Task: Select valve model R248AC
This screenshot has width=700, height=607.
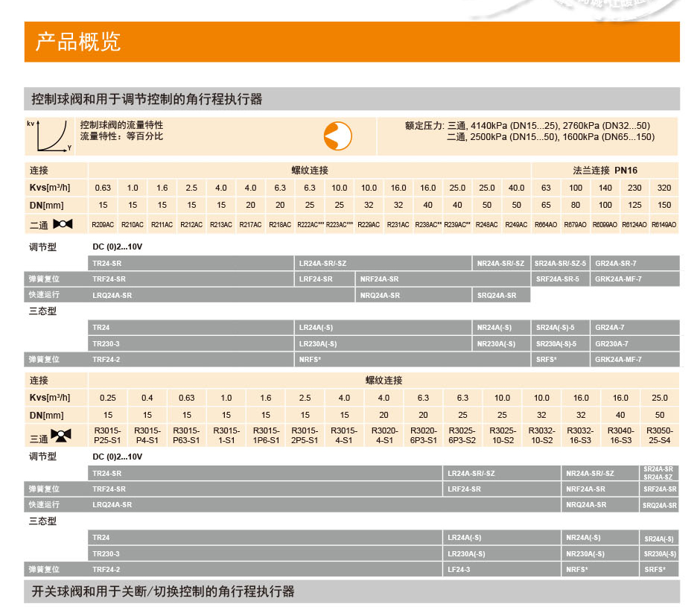Action: [486, 225]
